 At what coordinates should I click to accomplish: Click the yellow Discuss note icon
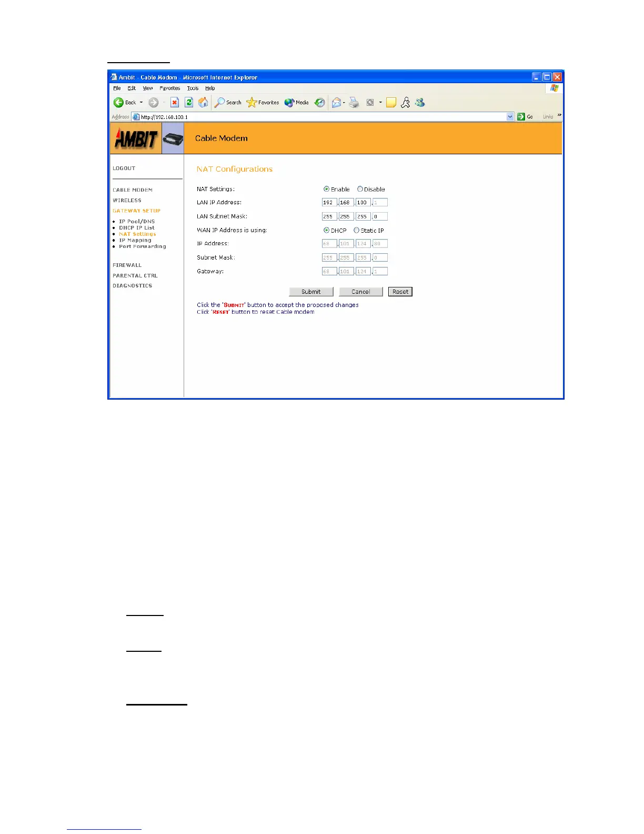point(391,102)
